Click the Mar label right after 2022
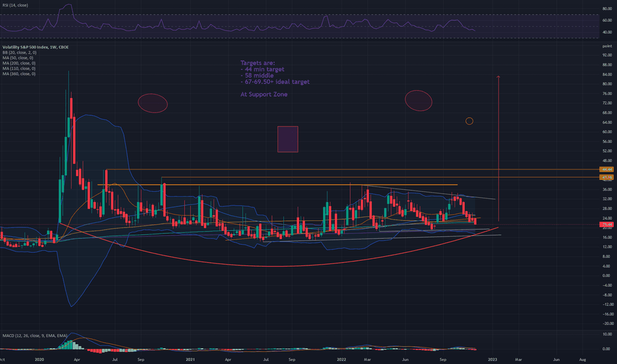This screenshot has width=617, height=364. 367,359
